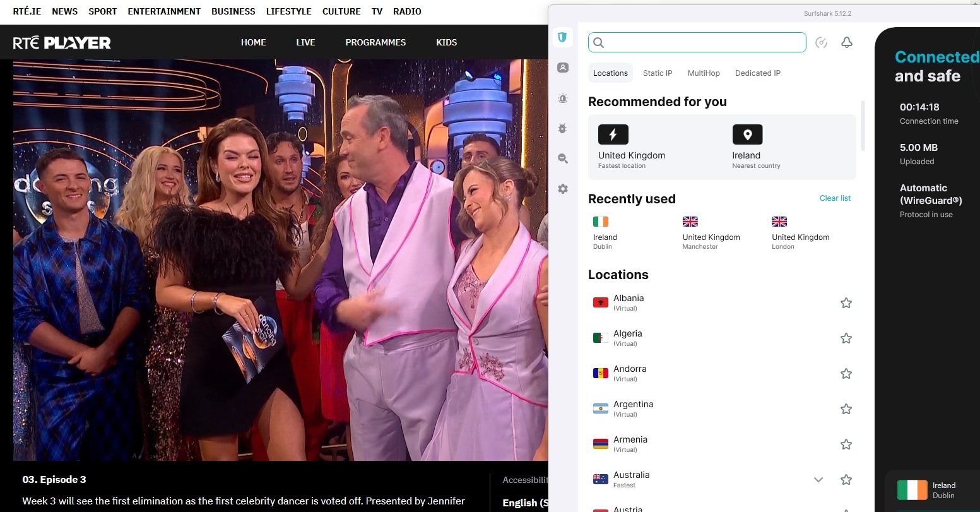Open the LIFESTYLE link in top bar
This screenshot has height=512, width=980.
pyautogui.click(x=289, y=11)
